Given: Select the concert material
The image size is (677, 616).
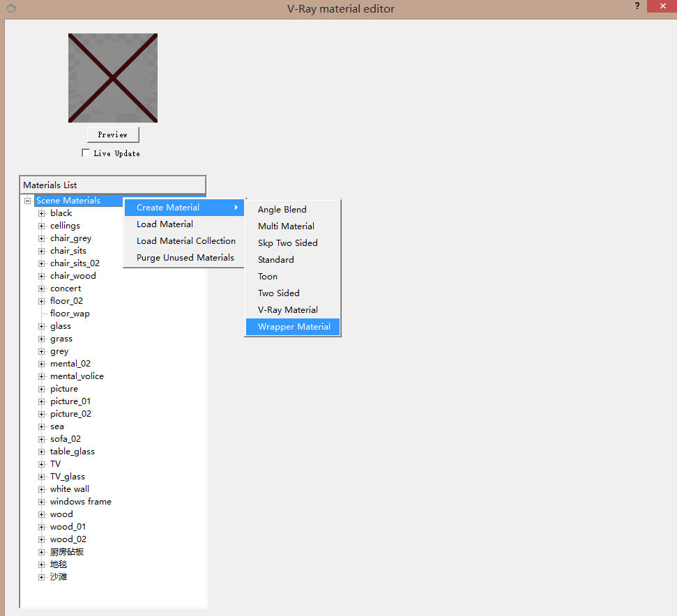Looking at the screenshot, I should pos(66,288).
